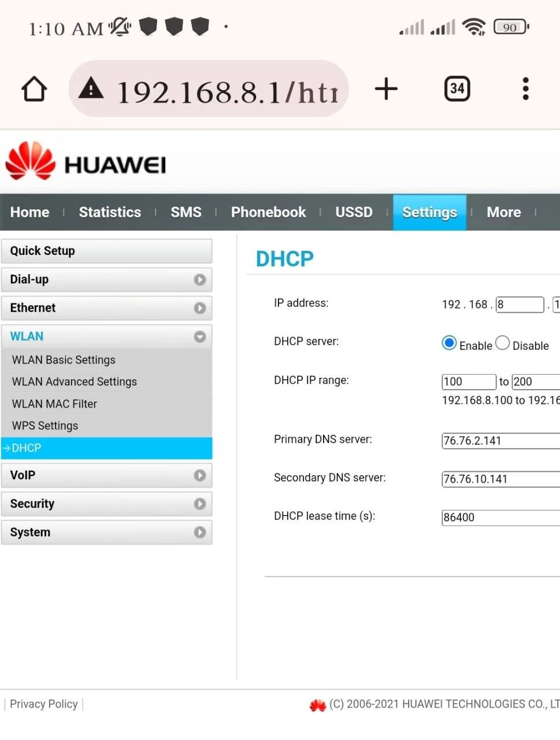Viewport: 560px width, 740px height.
Task: Edit the DHCP range end field 200
Action: [536, 382]
